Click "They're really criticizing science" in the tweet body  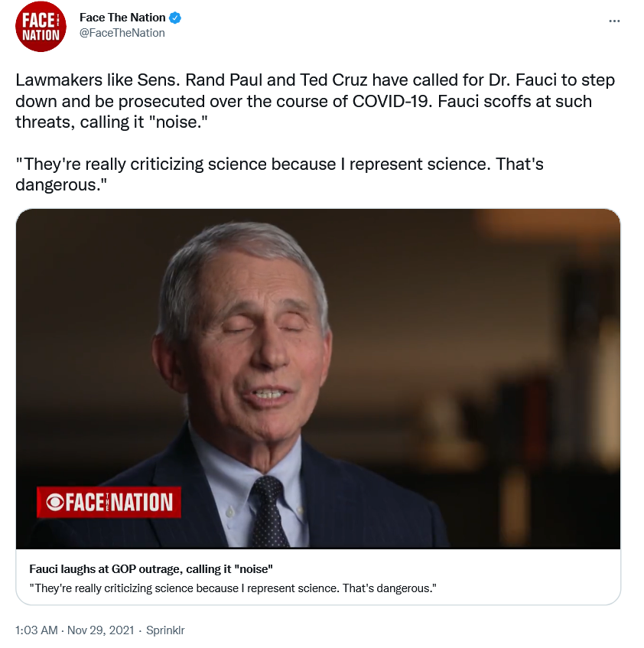click(x=145, y=164)
